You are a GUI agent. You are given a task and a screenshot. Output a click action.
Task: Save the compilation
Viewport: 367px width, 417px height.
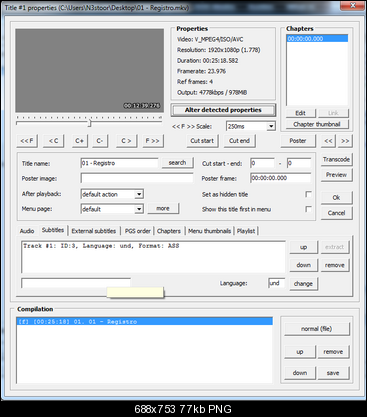point(333,373)
